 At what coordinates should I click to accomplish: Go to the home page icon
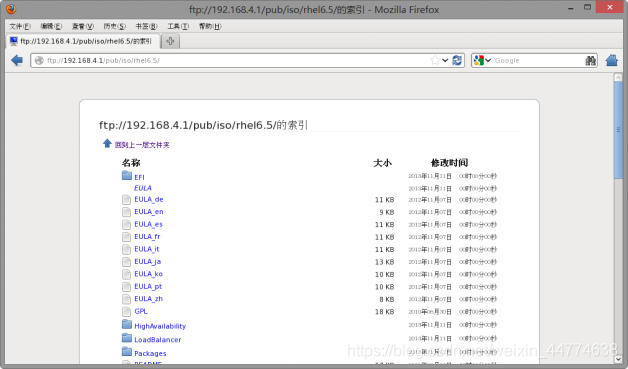pyautogui.click(x=612, y=60)
